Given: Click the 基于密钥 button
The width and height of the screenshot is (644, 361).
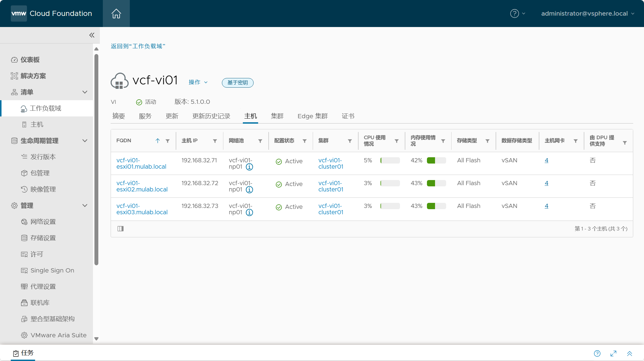Looking at the screenshot, I should [238, 83].
